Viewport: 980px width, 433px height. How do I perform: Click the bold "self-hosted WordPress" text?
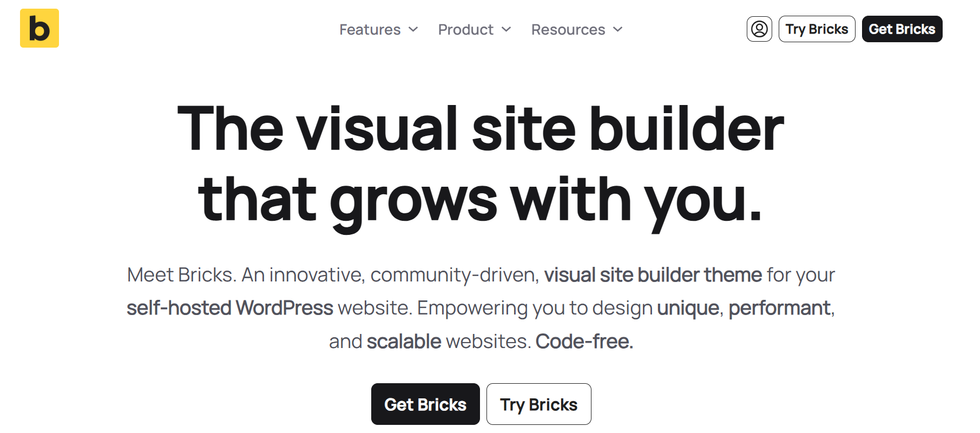229,308
